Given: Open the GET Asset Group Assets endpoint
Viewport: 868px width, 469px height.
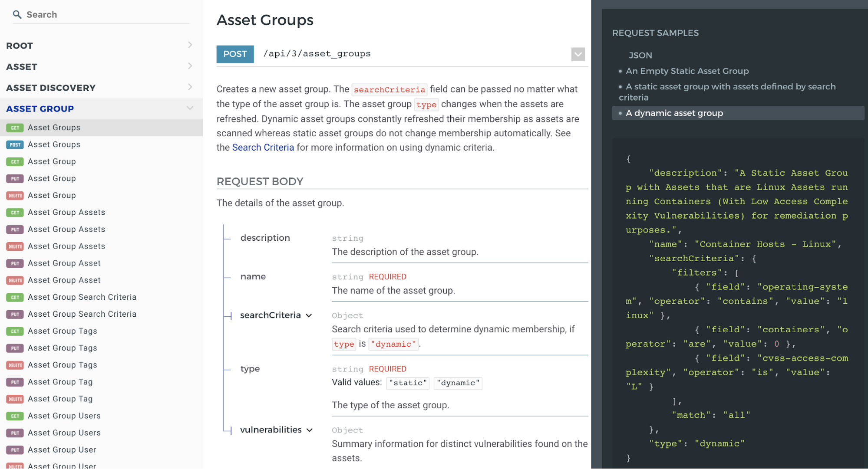Looking at the screenshot, I should click(66, 213).
